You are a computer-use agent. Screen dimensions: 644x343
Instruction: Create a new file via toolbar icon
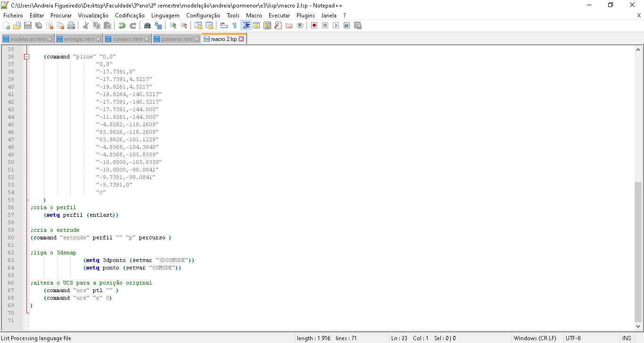[7, 25]
